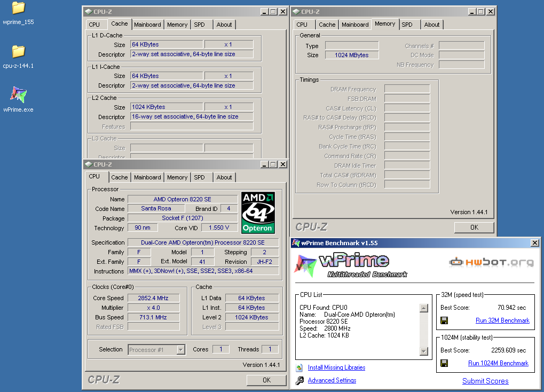544x392 pixels.
Task: Open Mainboard tab in the Cache window
Action: [x=147, y=25]
